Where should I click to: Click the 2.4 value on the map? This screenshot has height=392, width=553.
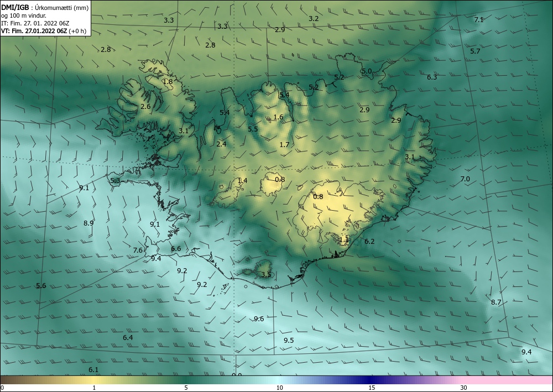[x=221, y=144]
